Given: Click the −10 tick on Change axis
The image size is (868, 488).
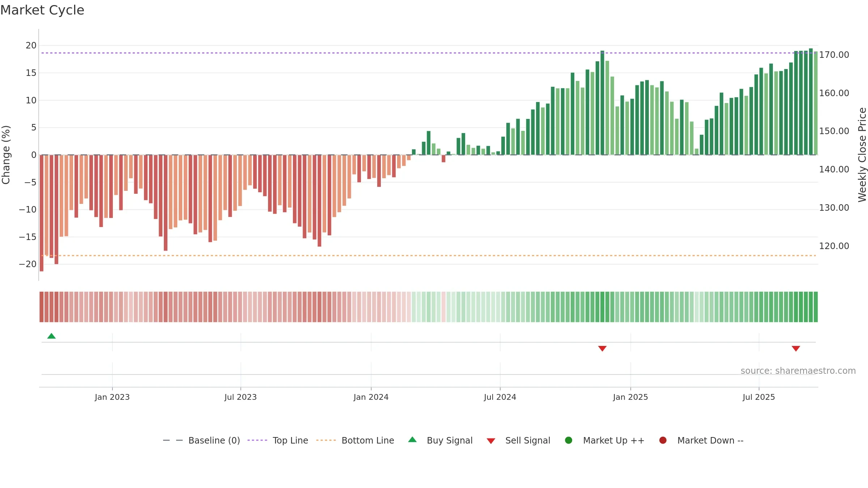Looking at the screenshot, I should tap(28, 210).
